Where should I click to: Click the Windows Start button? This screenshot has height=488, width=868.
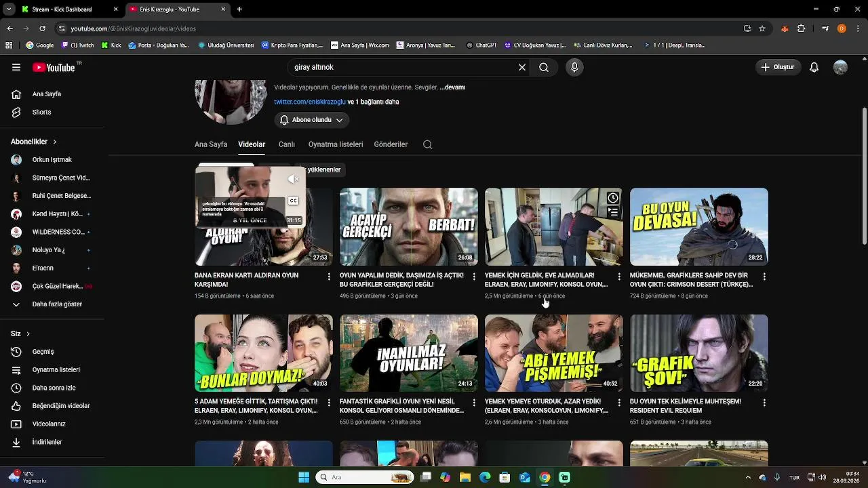point(304,477)
